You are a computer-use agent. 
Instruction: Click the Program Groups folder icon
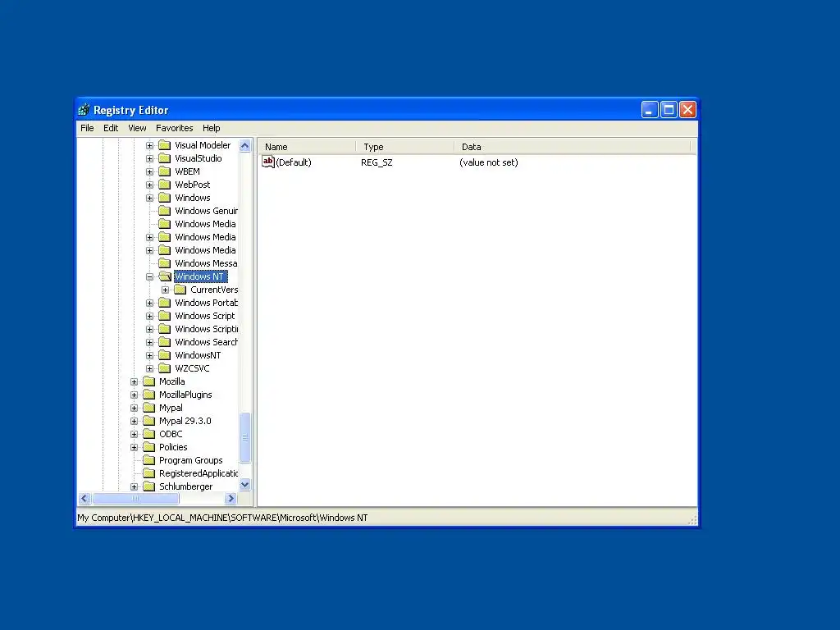[x=149, y=460]
